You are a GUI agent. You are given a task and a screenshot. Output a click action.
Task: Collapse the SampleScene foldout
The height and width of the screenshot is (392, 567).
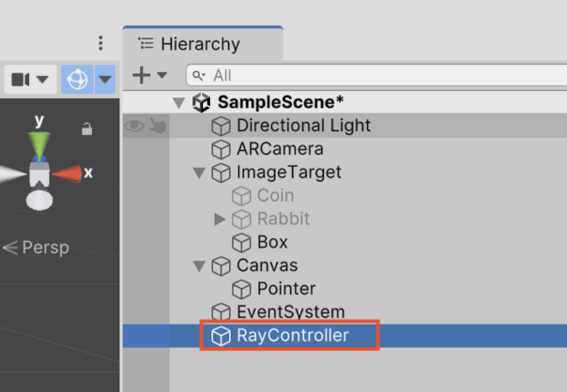(x=179, y=102)
